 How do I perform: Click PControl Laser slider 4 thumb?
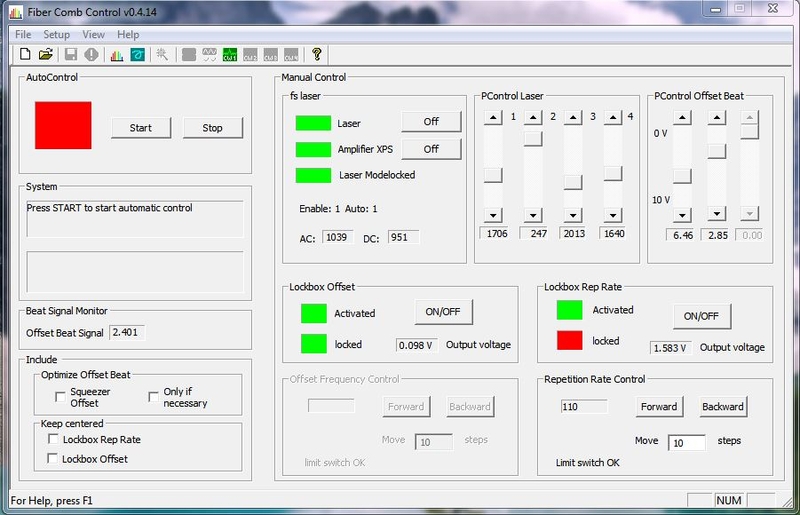tap(613, 174)
